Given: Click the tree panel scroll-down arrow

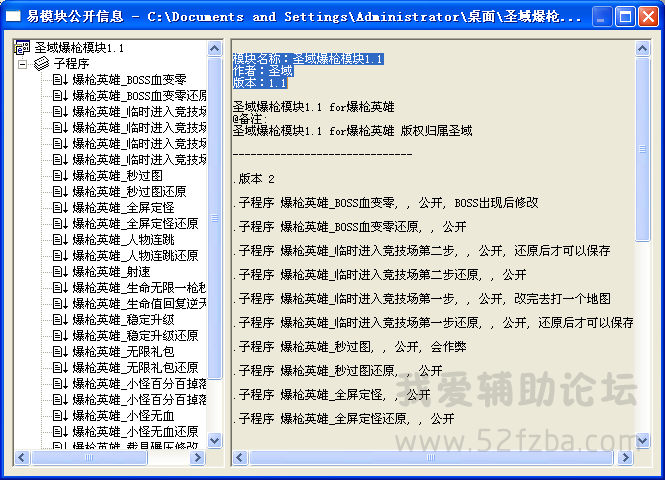Looking at the screenshot, I should pyautogui.click(x=215, y=441).
